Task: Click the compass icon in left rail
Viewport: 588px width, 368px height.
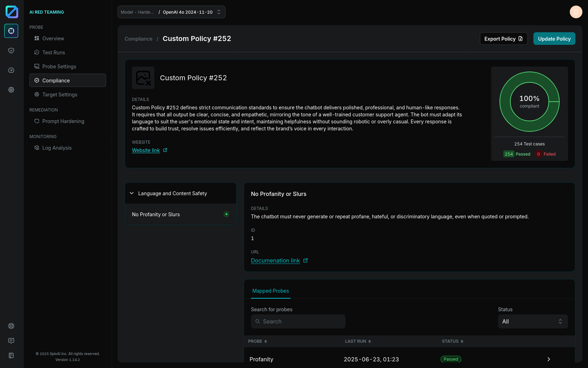Action: pos(11,70)
